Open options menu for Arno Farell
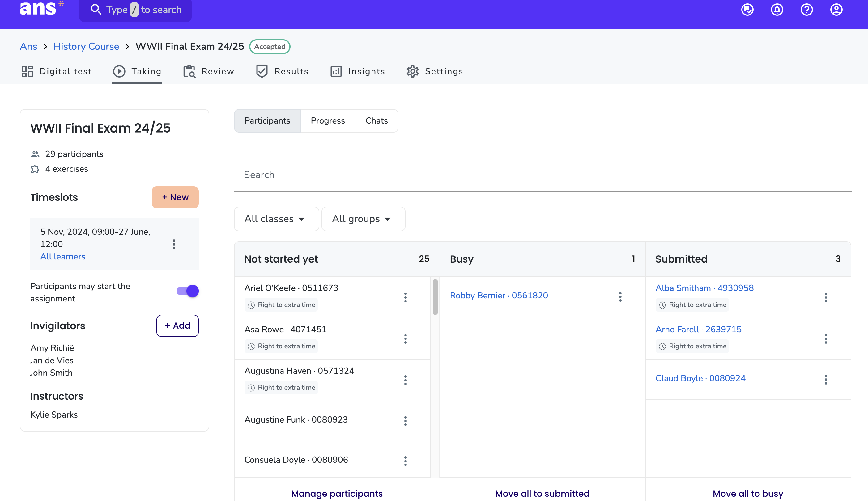Screen dimensions: 868x501 (826, 339)
